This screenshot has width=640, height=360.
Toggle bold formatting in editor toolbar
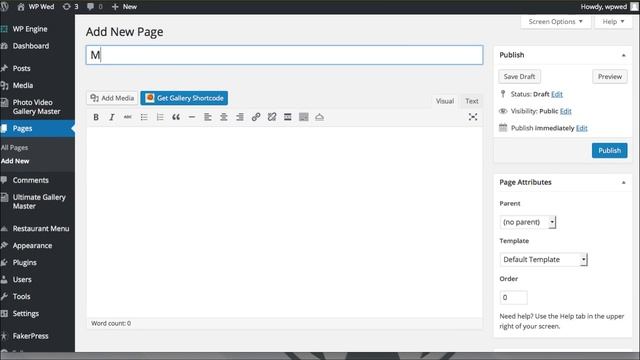click(96, 117)
